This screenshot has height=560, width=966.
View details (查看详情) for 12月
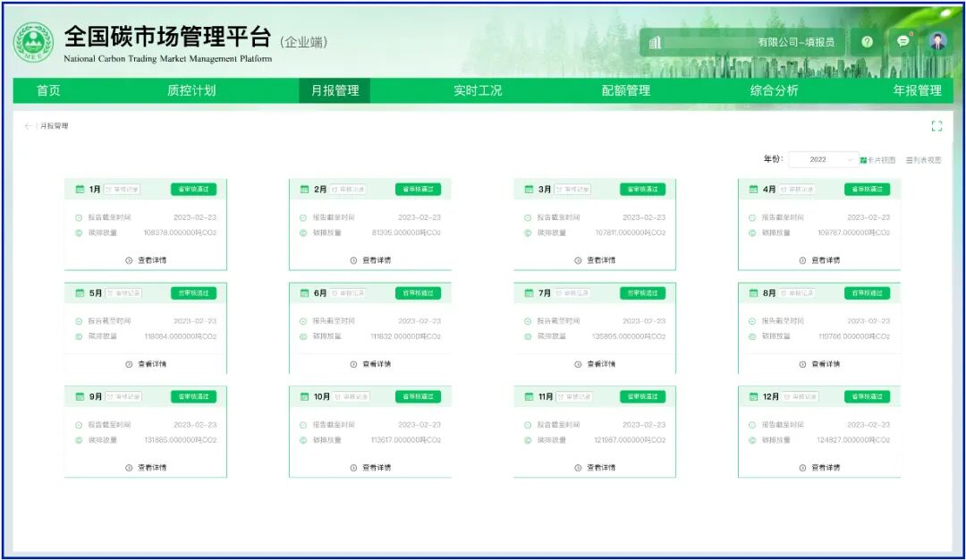(819, 468)
